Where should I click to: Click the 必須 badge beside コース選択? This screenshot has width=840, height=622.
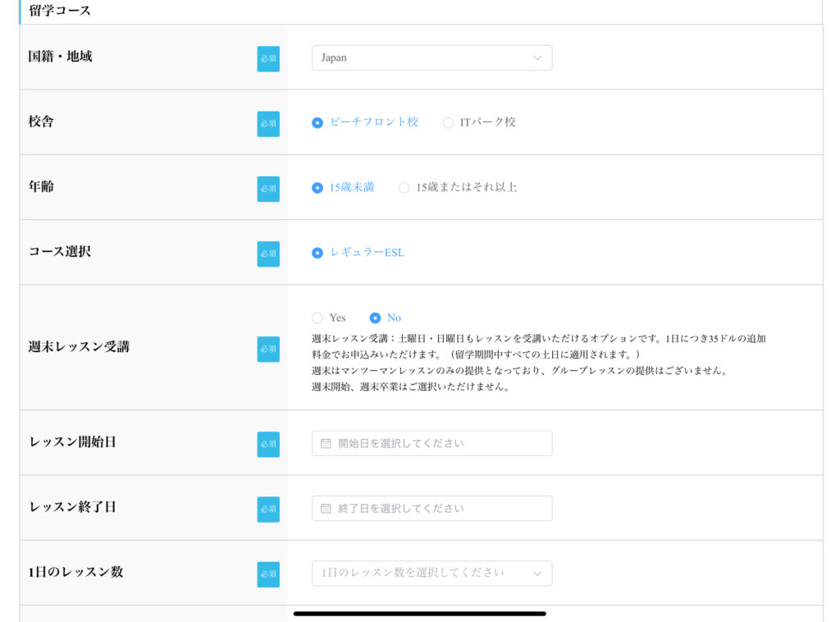pyautogui.click(x=268, y=254)
